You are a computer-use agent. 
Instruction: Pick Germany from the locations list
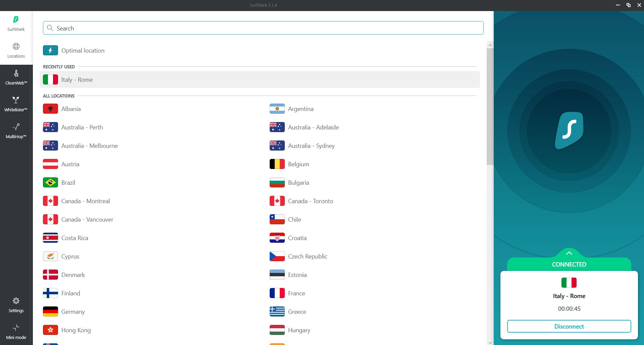point(73,312)
